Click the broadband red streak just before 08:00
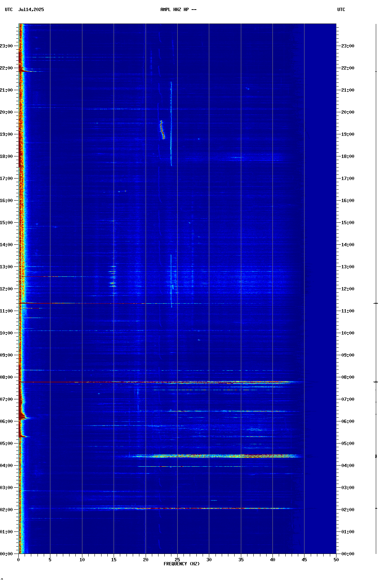The image size is (392, 583). click(162, 382)
